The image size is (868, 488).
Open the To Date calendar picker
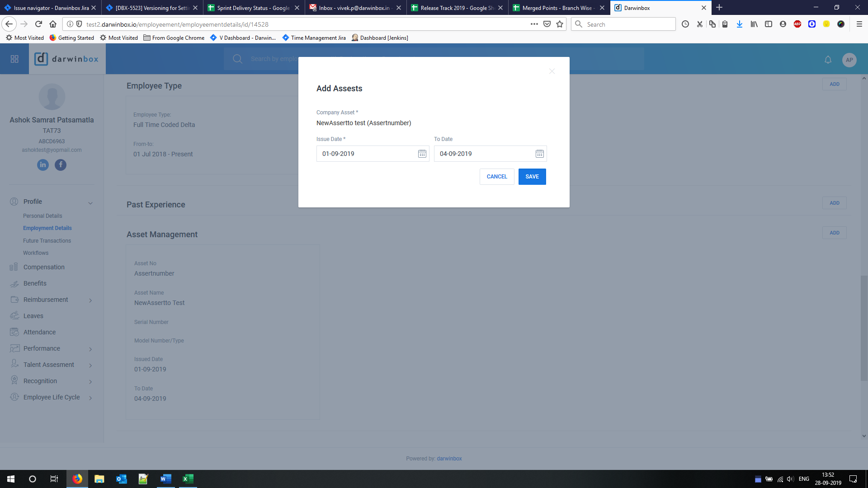(539, 154)
